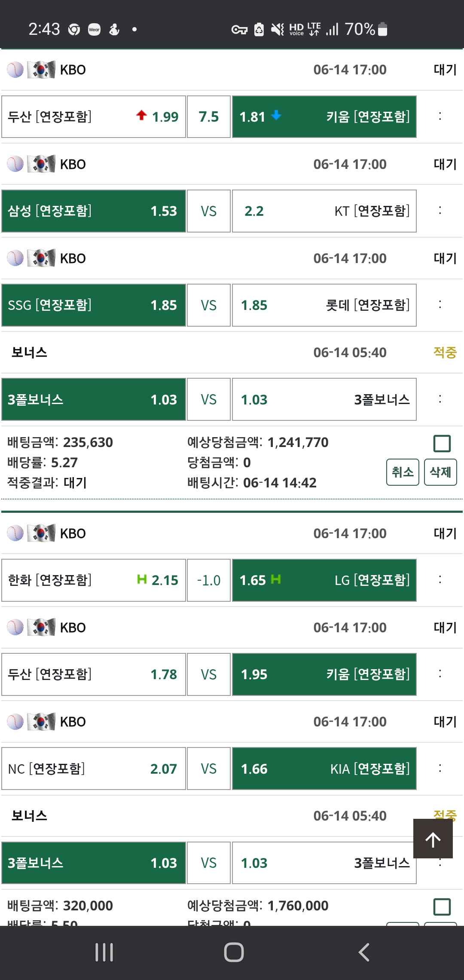This screenshot has width=464, height=980.
Task: Tap the KT 2.2 odds cell
Action: (324, 211)
